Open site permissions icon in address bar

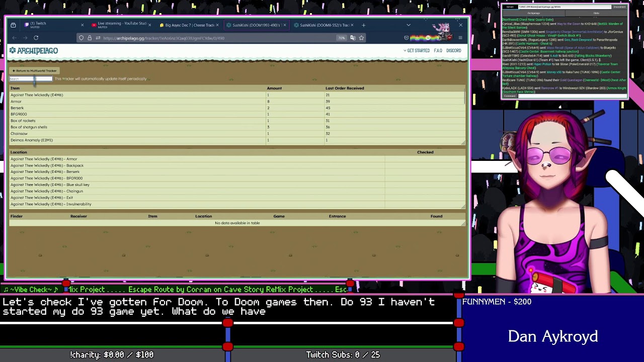tap(98, 38)
